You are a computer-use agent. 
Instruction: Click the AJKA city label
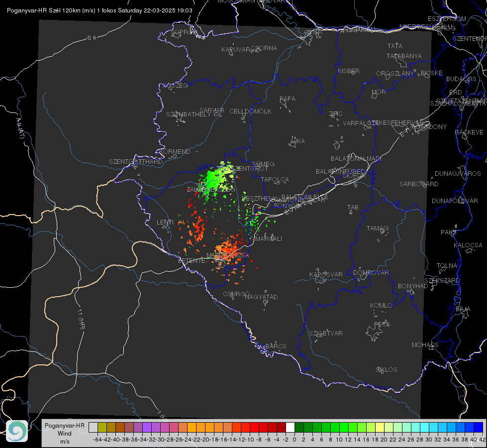297,141
